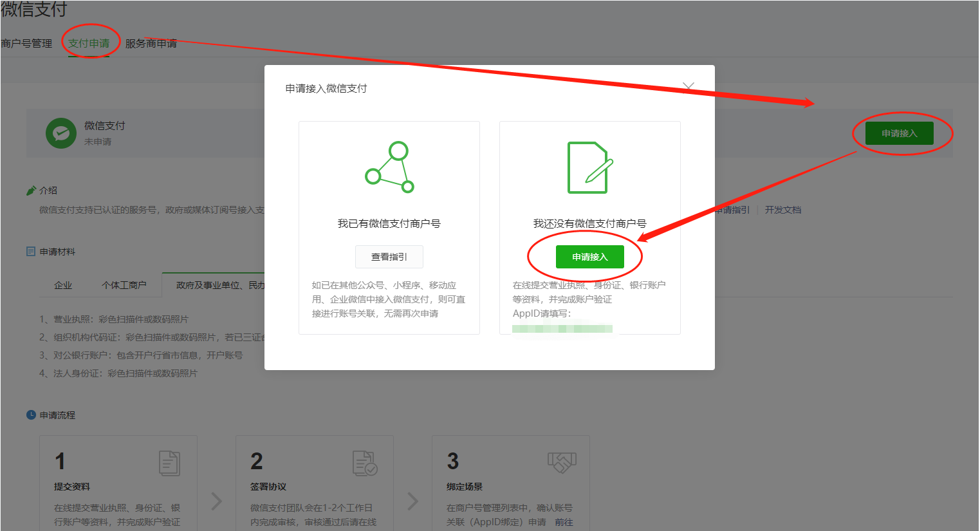Click the linked-nodes icon above 我已有微信支付商户号
This screenshot has height=531, width=980.
389,167
